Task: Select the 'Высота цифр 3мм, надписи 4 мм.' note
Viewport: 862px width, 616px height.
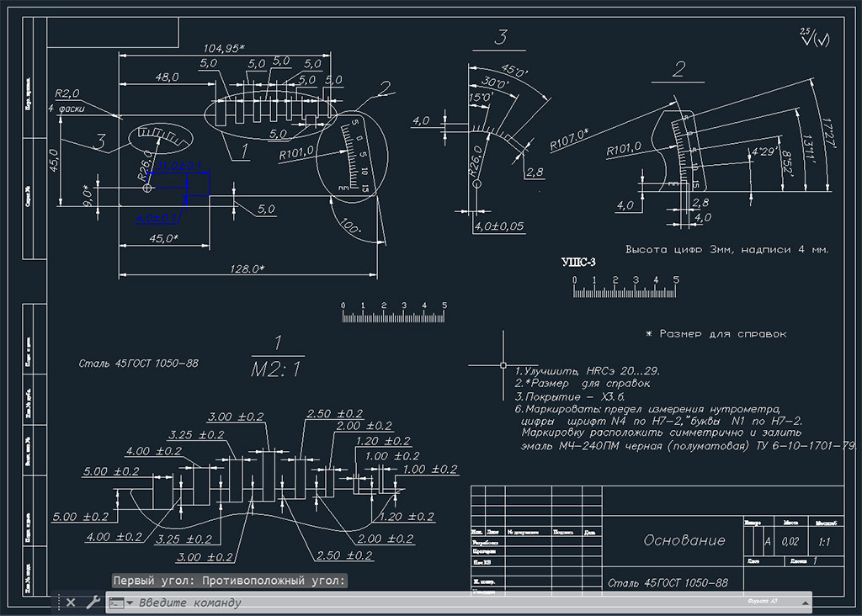Action: [x=726, y=249]
